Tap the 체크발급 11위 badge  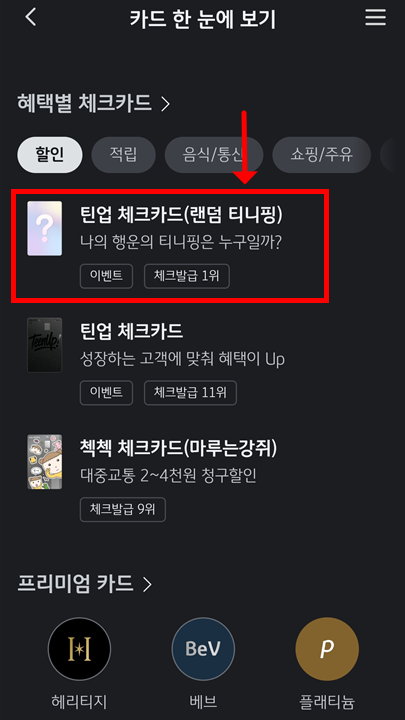coord(191,393)
